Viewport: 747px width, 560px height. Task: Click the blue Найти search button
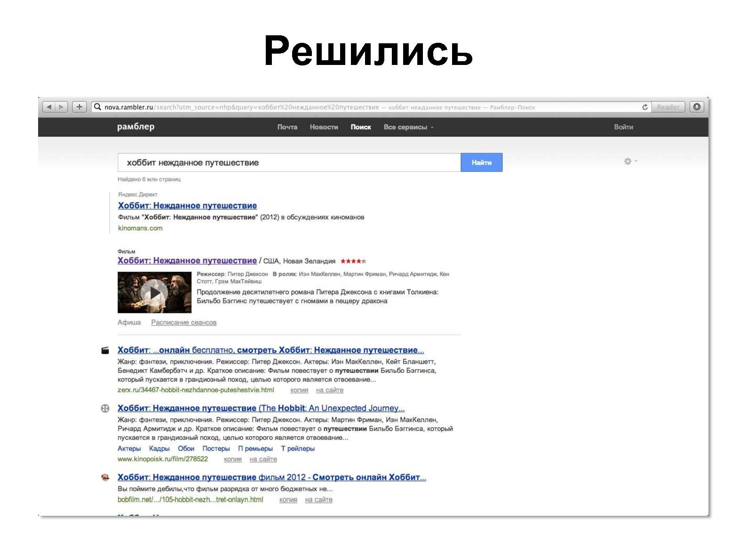tap(481, 162)
